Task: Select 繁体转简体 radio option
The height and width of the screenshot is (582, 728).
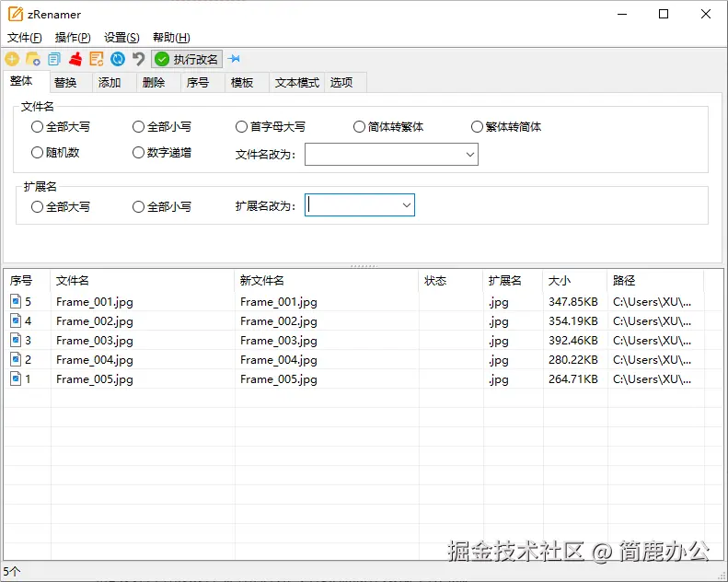Action: 477,127
